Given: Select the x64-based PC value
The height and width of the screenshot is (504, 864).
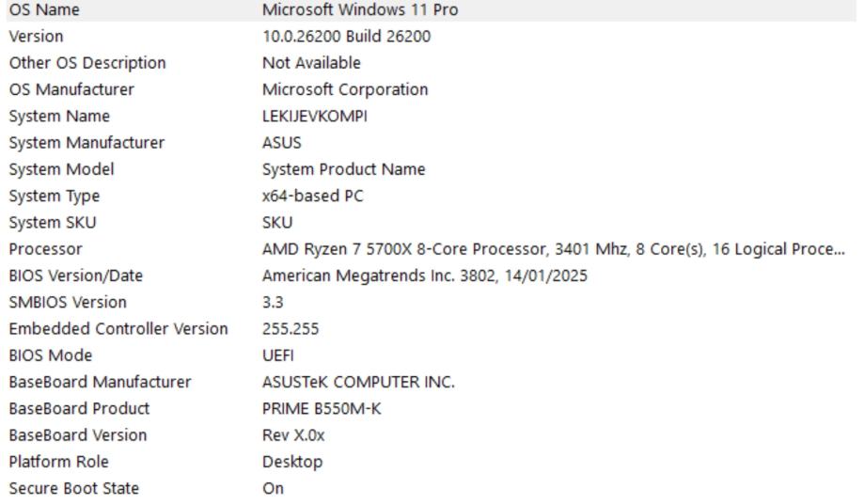Looking at the screenshot, I should (x=312, y=197).
